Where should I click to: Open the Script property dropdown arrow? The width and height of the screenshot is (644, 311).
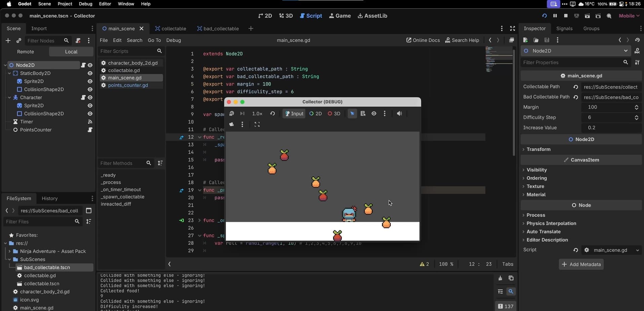637,250
